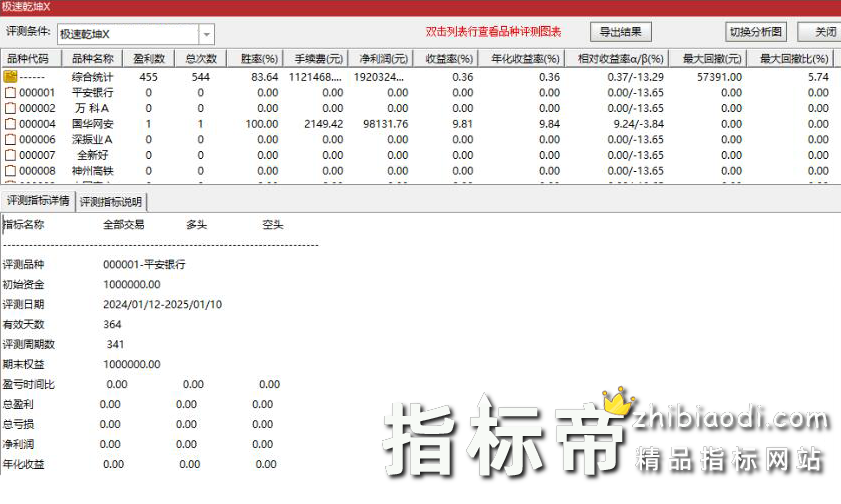Click the 57391.00 max drawdown value
Screen dimensions: 841x504
719,77
